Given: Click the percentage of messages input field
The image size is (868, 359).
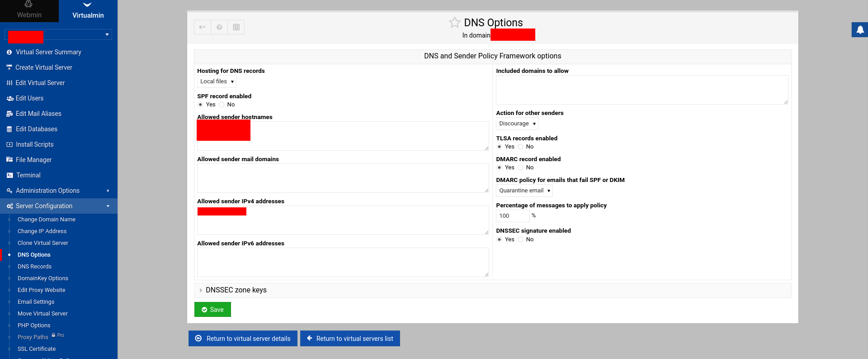Looking at the screenshot, I should (512, 216).
